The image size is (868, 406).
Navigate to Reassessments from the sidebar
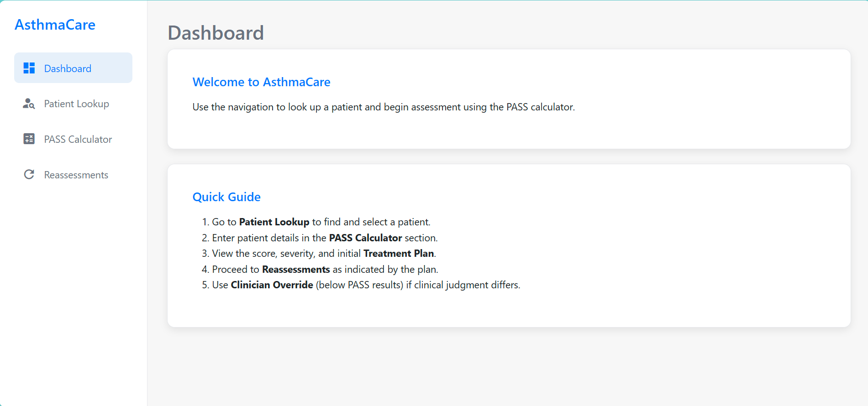coord(76,174)
